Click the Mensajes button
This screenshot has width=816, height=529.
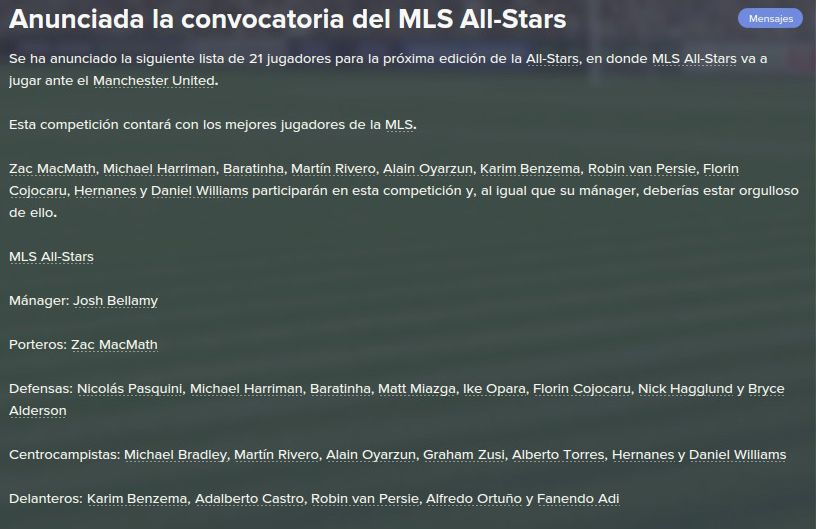770,18
